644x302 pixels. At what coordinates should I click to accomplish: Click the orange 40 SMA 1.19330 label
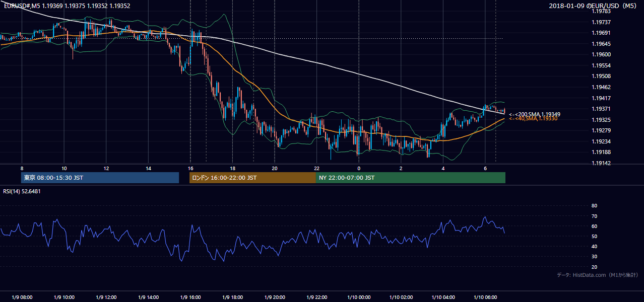(533, 118)
